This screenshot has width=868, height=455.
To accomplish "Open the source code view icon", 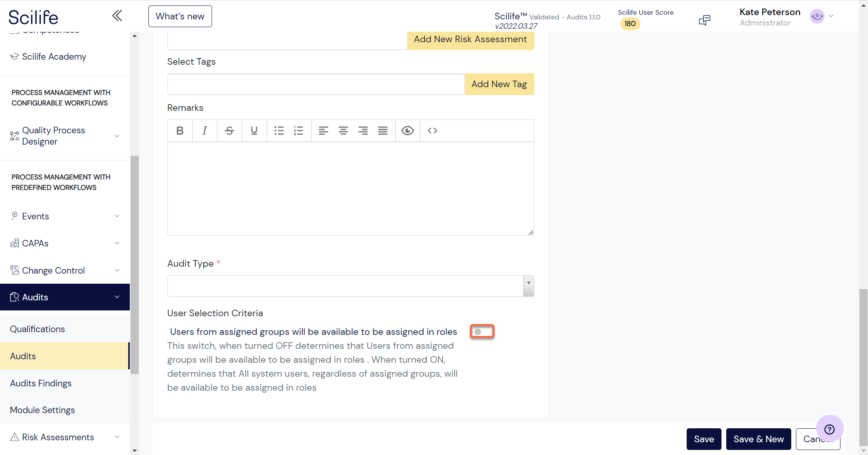I will pos(432,131).
